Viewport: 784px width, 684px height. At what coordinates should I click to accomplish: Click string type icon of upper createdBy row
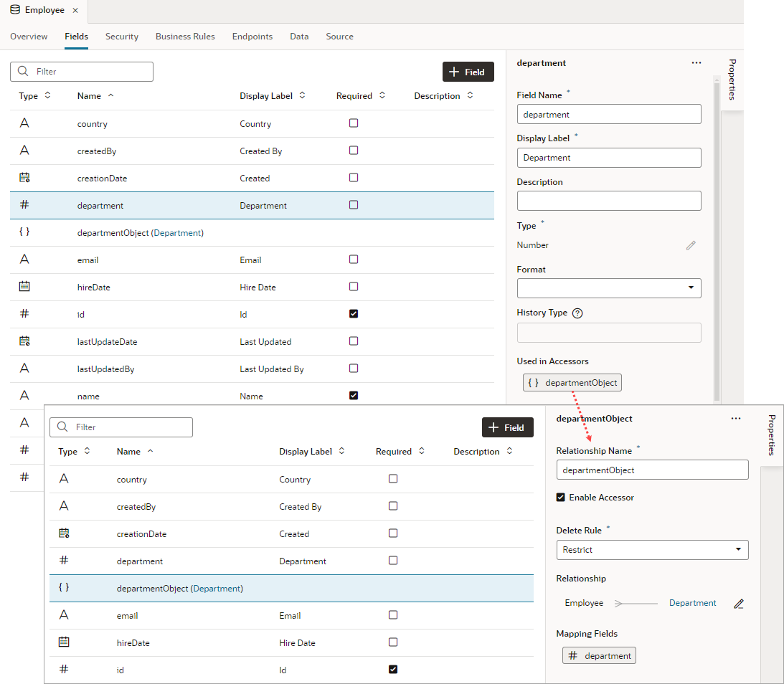[x=24, y=151]
